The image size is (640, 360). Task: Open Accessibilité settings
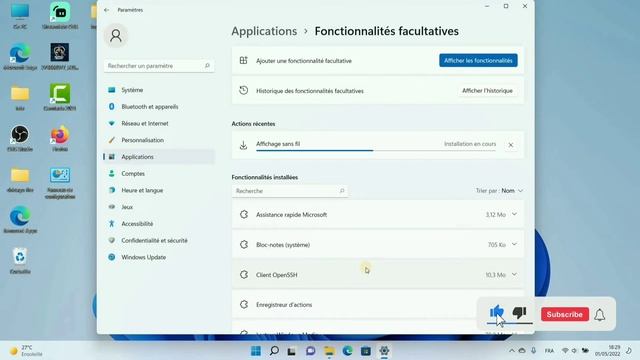click(x=159, y=224)
